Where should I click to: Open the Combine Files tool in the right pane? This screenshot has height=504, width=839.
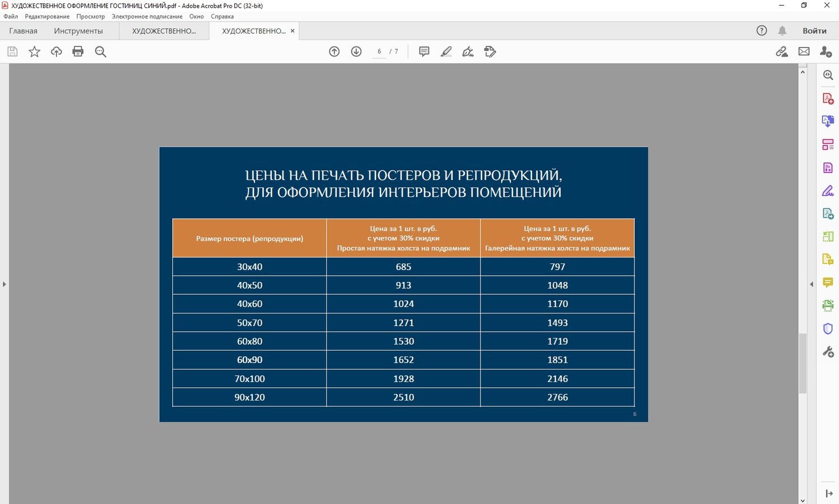[828, 121]
